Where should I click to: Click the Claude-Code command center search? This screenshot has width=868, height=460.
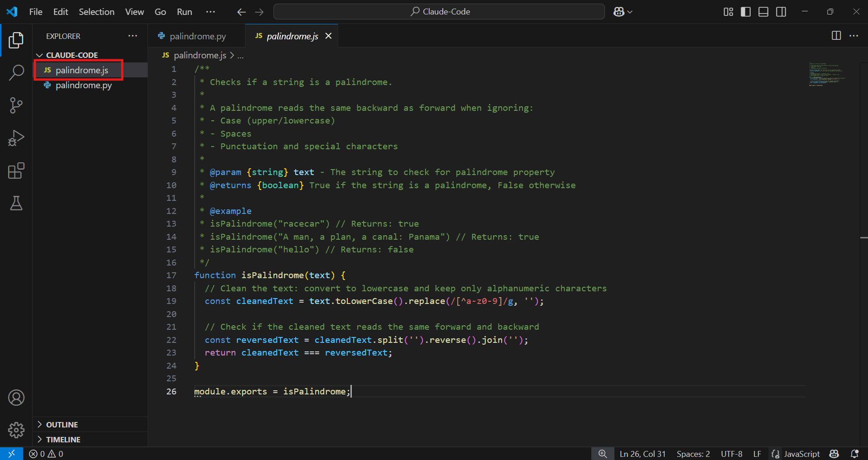pyautogui.click(x=439, y=12)
